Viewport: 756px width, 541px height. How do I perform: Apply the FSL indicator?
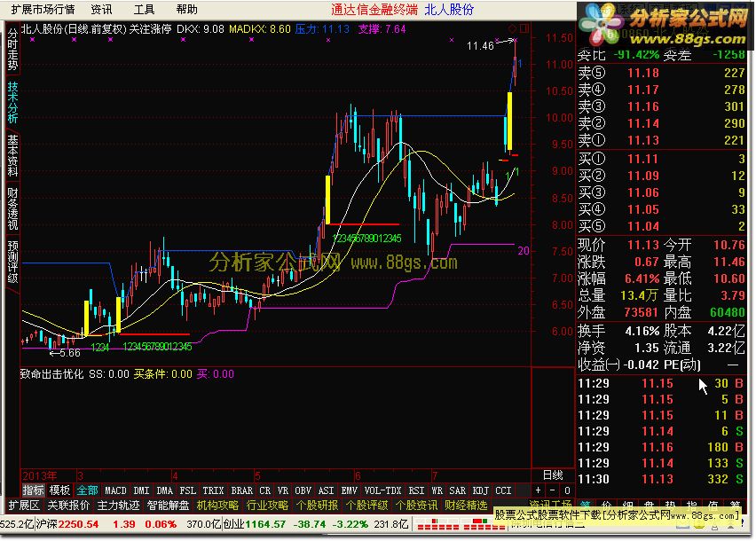(187, 490)
